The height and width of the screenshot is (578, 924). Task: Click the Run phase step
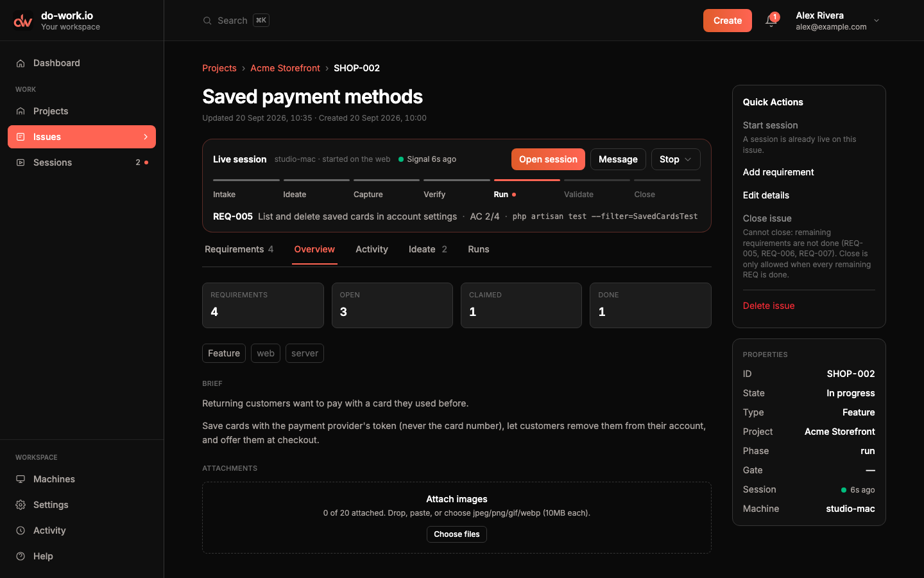click(x=527, y=189)
